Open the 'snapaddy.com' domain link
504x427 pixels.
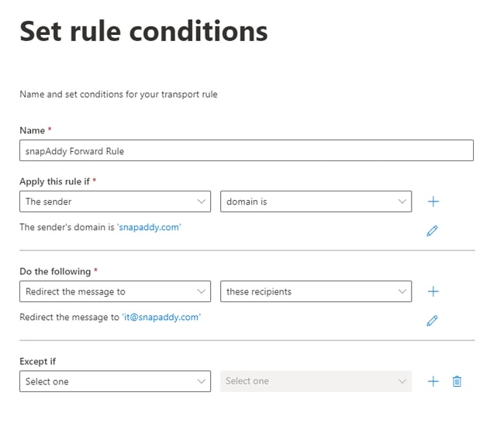[149, 227]
